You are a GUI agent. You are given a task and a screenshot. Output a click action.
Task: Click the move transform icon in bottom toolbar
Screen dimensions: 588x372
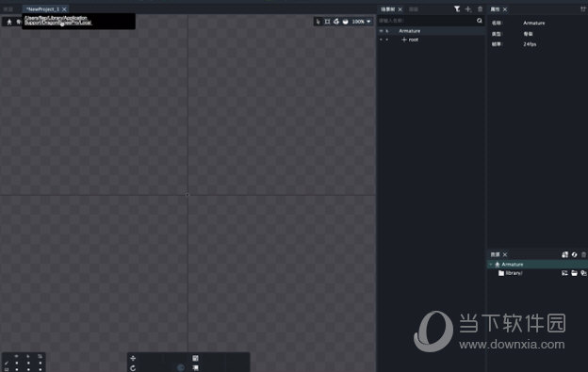(x=133, y=359)
